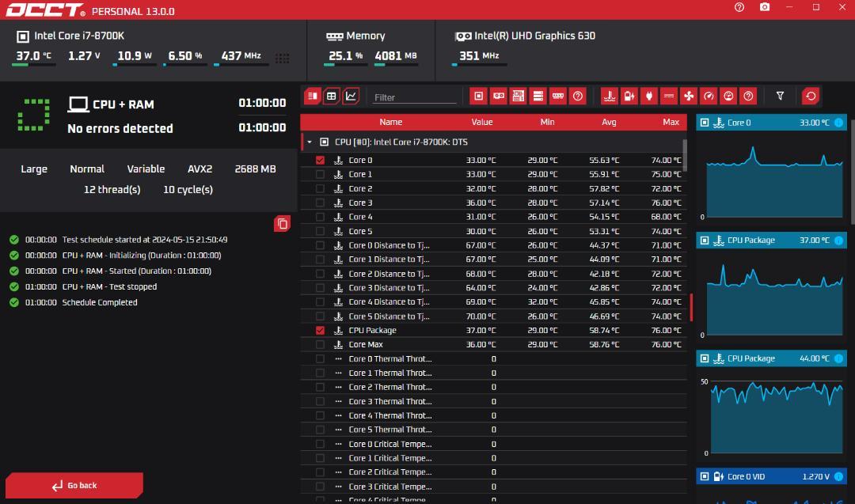Sort the table by Min column
Viewport: 855px width, 504px height.
pos(548,122)
